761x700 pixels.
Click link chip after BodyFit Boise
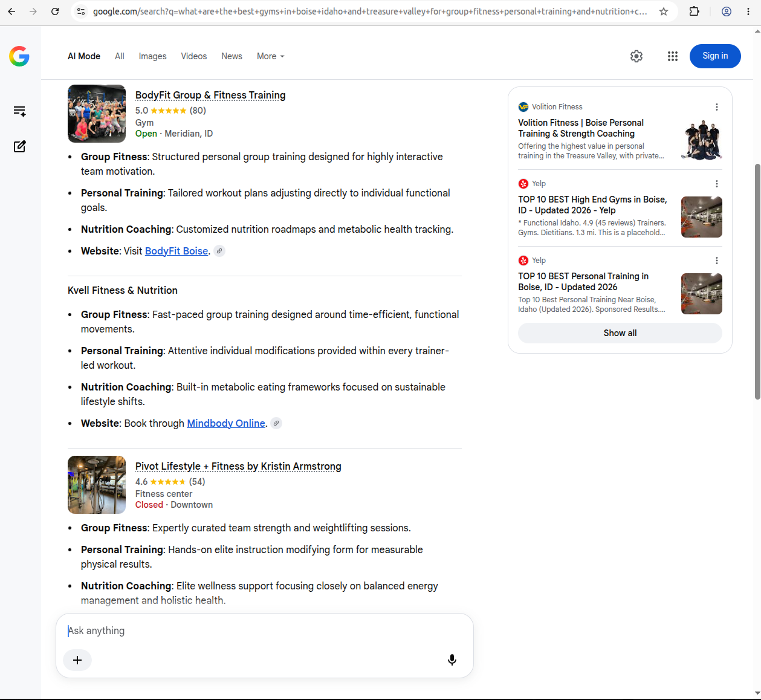coord(220,251)
